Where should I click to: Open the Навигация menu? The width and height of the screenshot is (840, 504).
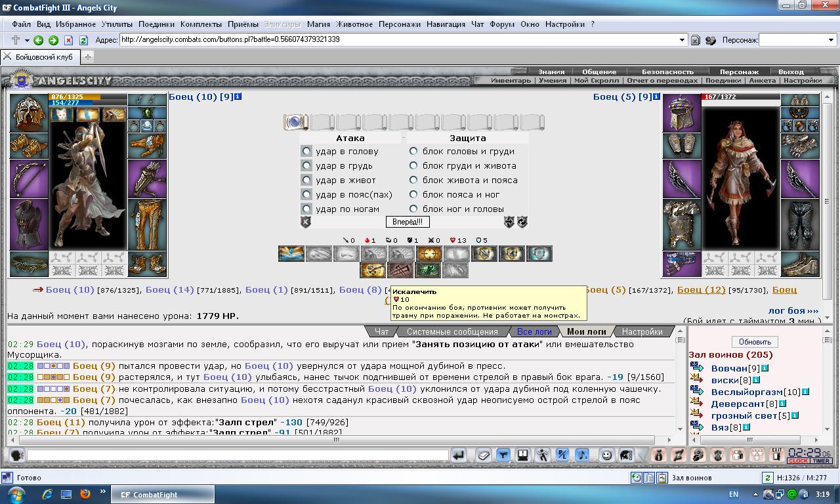[446, 24]
